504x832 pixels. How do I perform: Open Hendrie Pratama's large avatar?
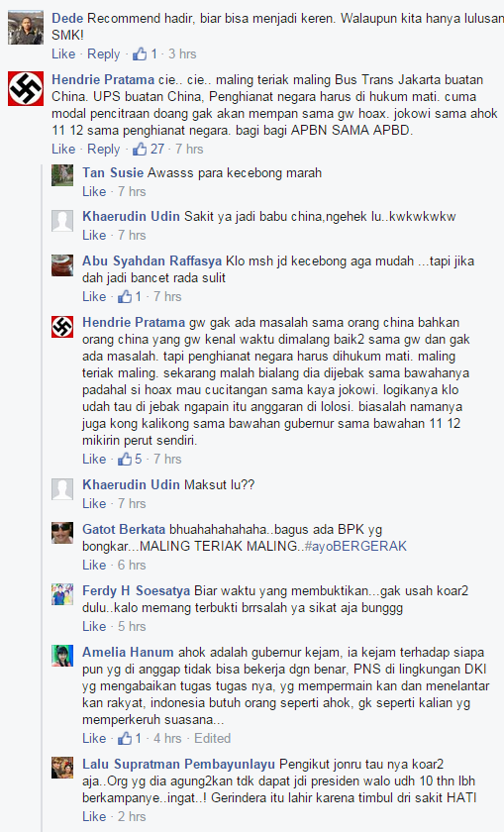(26, 88)
